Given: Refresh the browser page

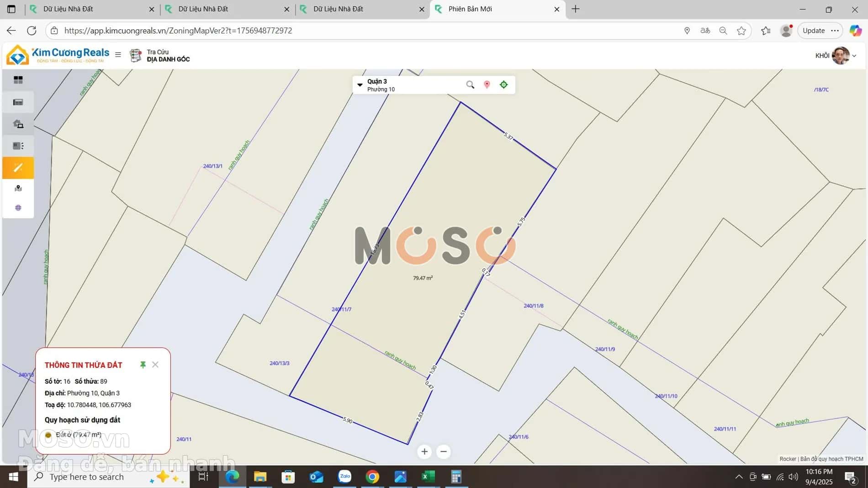Looking at the screenshot, I should tap(32, 31).
